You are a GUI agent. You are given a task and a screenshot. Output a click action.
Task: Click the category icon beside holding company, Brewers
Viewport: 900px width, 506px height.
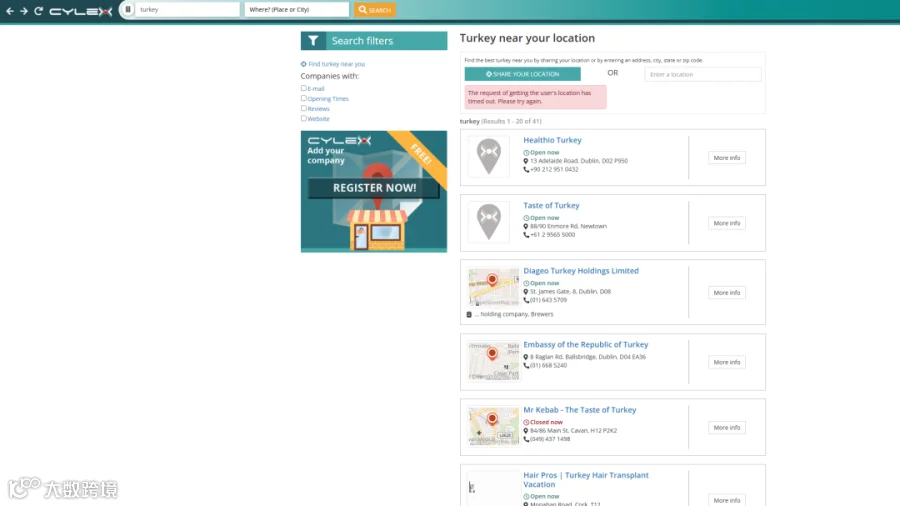(469, 314)
